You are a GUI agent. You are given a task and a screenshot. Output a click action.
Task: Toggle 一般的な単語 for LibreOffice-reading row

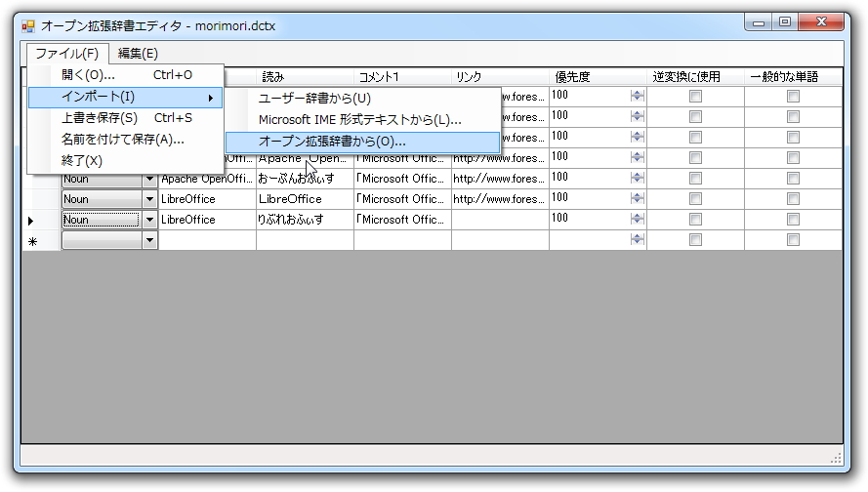(x=793, y=199)
